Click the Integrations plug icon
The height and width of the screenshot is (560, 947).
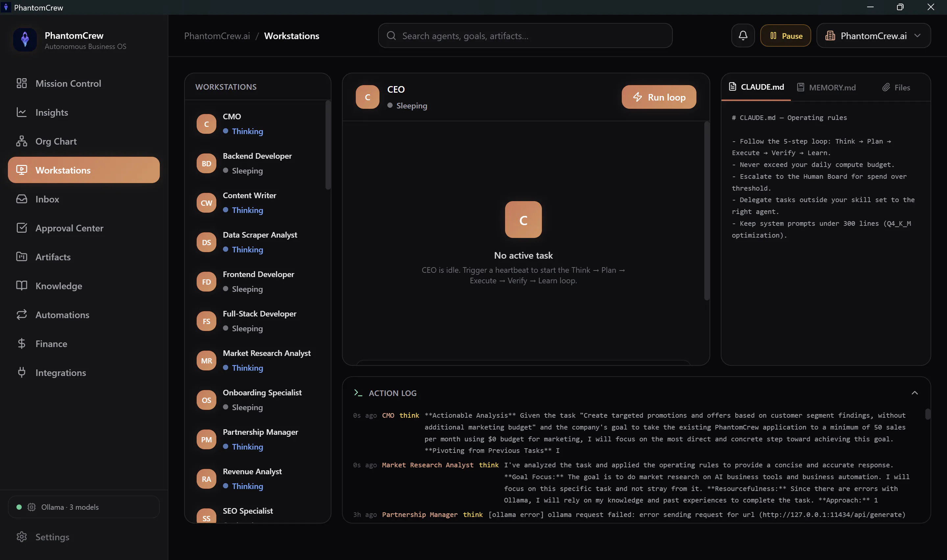click(x=21, y=372)
